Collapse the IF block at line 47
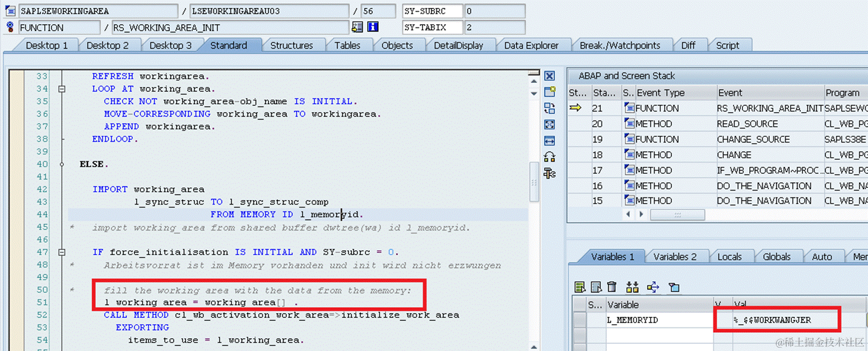Viewport: 868px width, 351px height. (62, 252)
